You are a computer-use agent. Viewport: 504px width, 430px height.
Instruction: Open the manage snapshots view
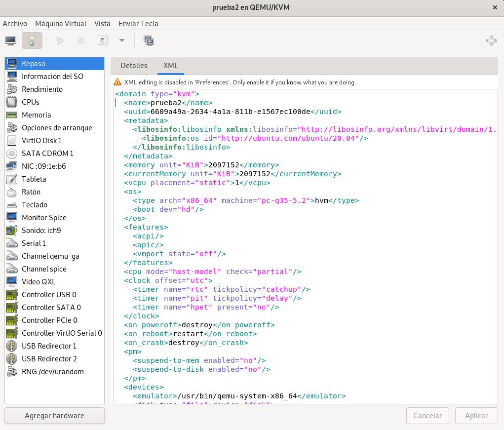[149, 40]
